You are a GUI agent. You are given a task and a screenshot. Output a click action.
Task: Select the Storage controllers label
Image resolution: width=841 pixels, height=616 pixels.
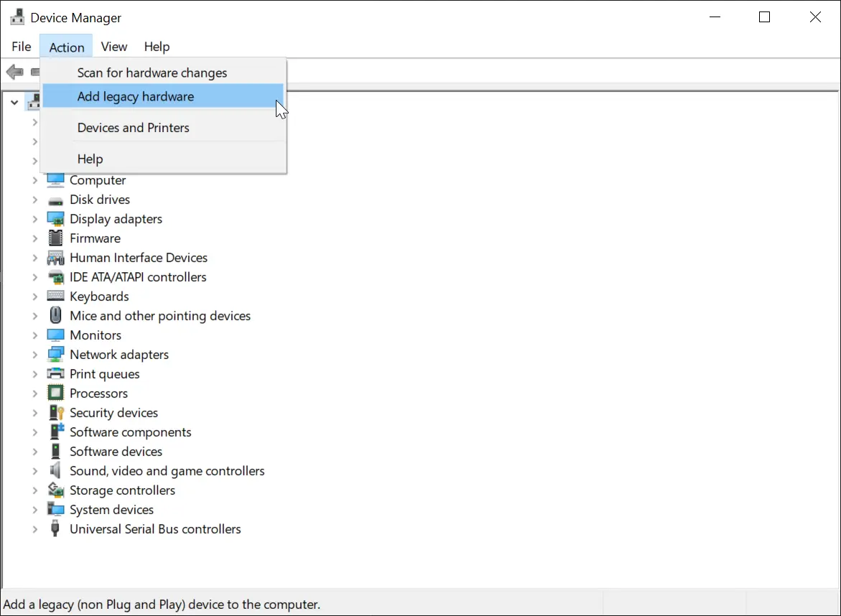[122, 490]
